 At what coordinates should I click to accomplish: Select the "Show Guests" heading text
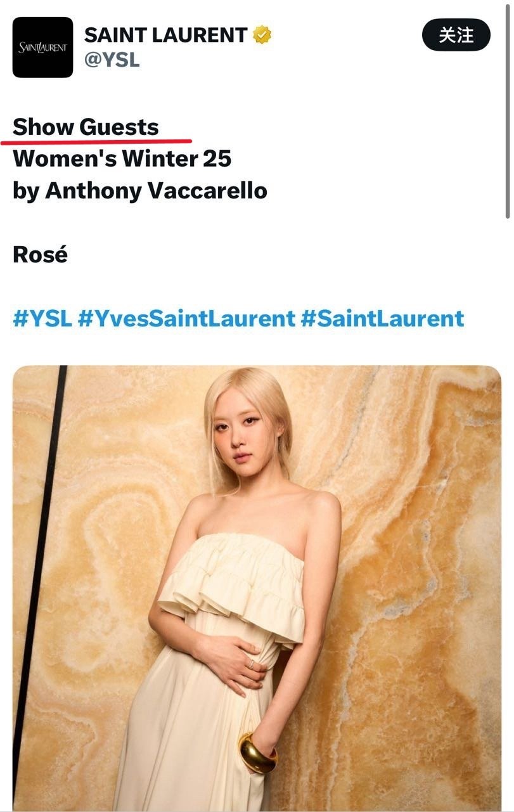pos(86,127)
